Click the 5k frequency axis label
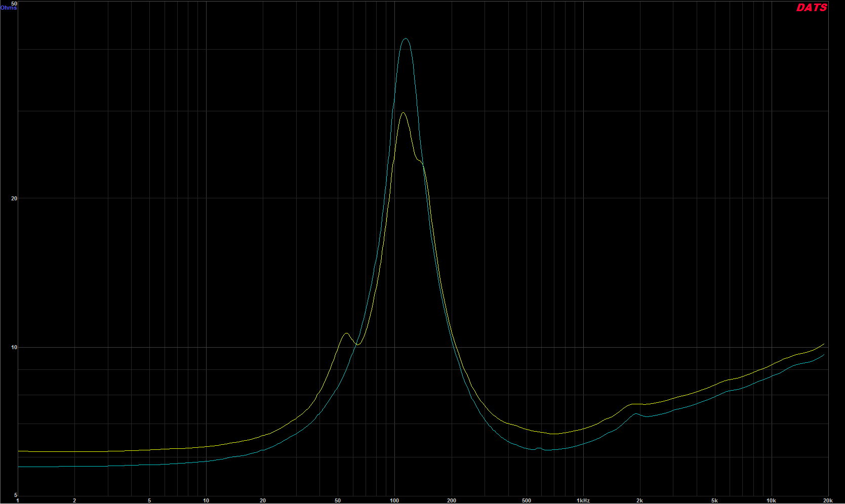 714,501
